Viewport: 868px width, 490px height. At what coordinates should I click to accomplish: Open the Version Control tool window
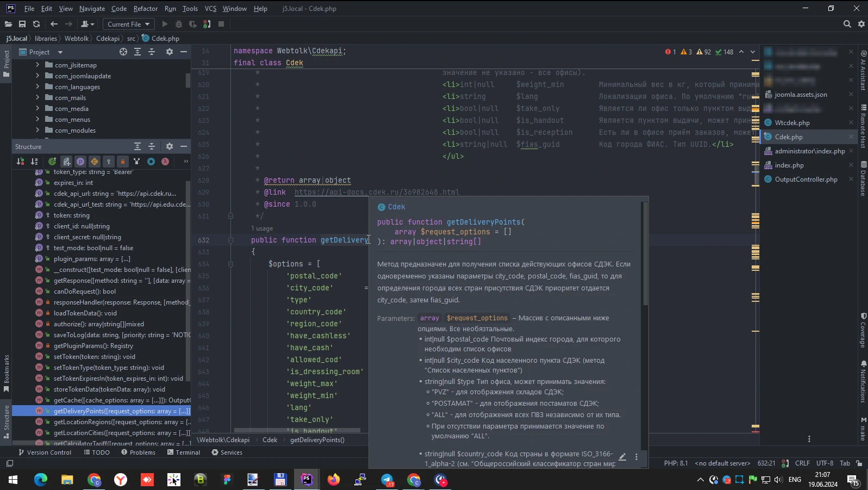(45, 452)
